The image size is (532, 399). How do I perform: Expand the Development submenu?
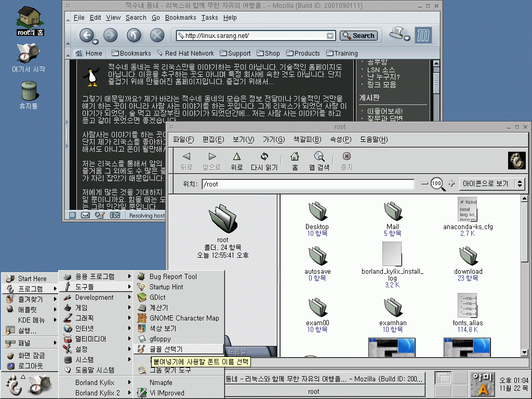point(96,297)
